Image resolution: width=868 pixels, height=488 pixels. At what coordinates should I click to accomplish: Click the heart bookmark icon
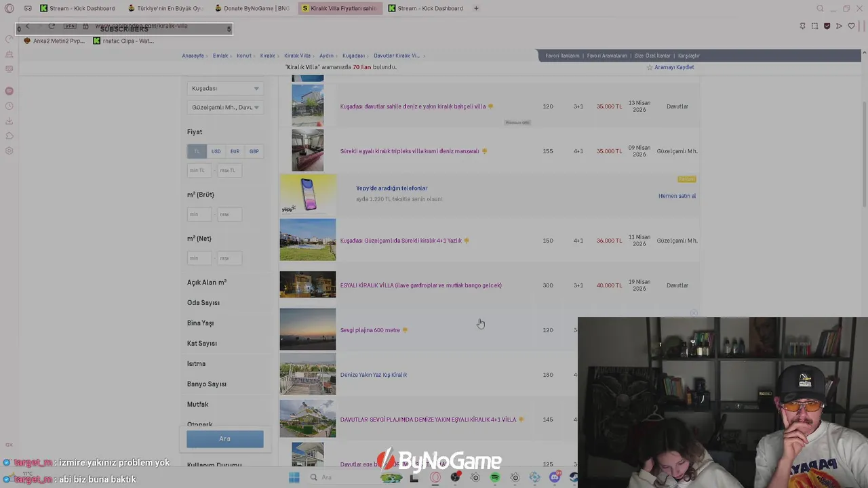pyautogui.click(x=851, y=26)
